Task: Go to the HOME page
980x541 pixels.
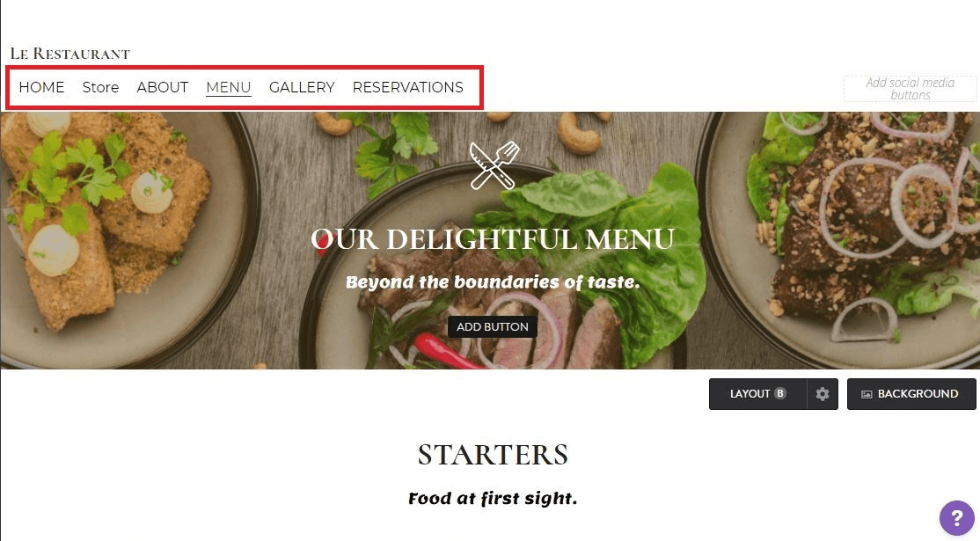Action: (x=41, y=87)
